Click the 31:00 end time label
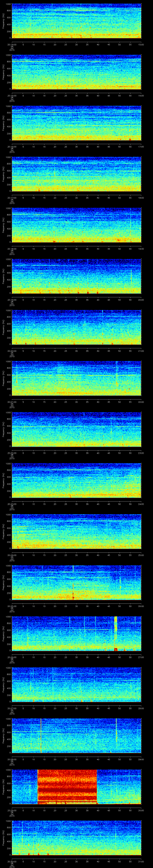Image resolution: width=153 pixels, height=868 pixels. tap(141, 861)
